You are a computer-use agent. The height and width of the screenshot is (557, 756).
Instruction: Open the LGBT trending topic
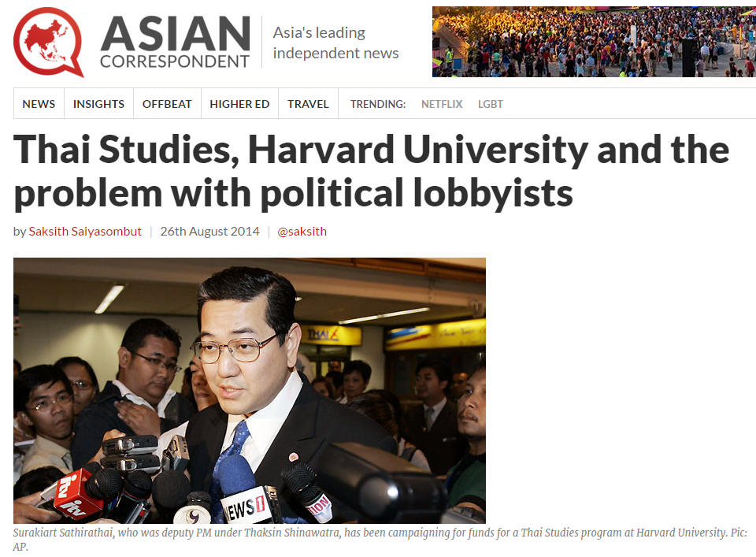pyautogui.click(x=491, y=104)
